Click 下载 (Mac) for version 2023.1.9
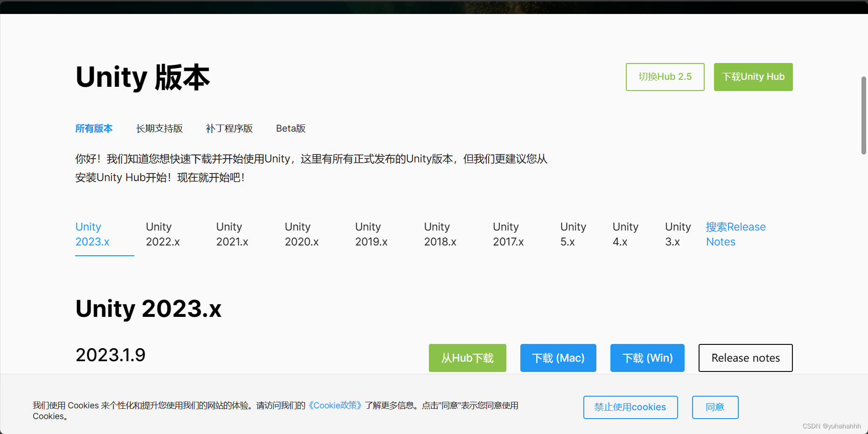 558,358
